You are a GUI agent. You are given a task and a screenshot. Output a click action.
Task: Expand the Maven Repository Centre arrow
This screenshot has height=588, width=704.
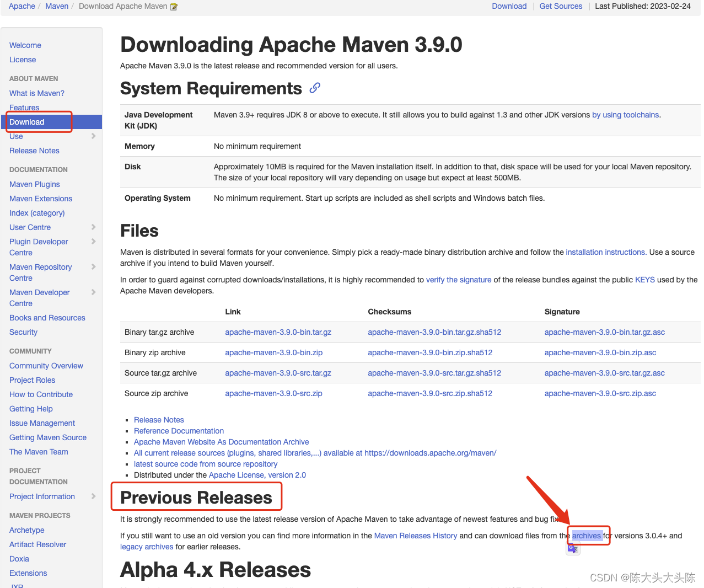click(93, 267)
